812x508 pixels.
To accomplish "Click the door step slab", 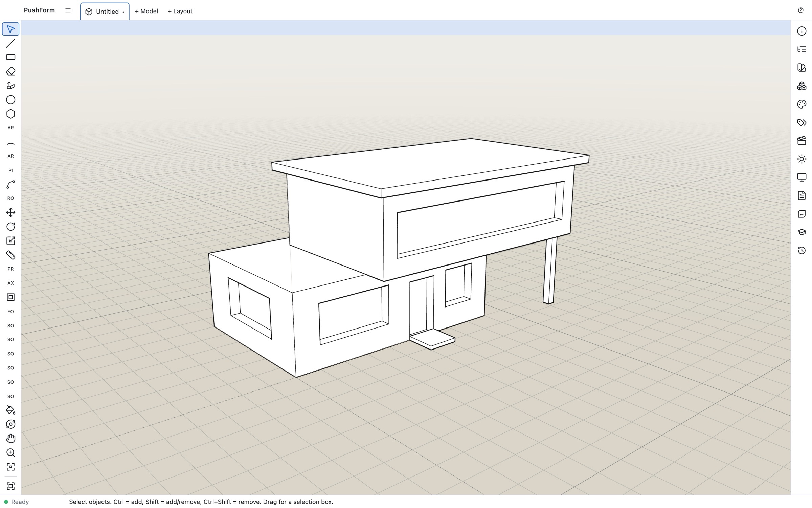I will (432, 339).
